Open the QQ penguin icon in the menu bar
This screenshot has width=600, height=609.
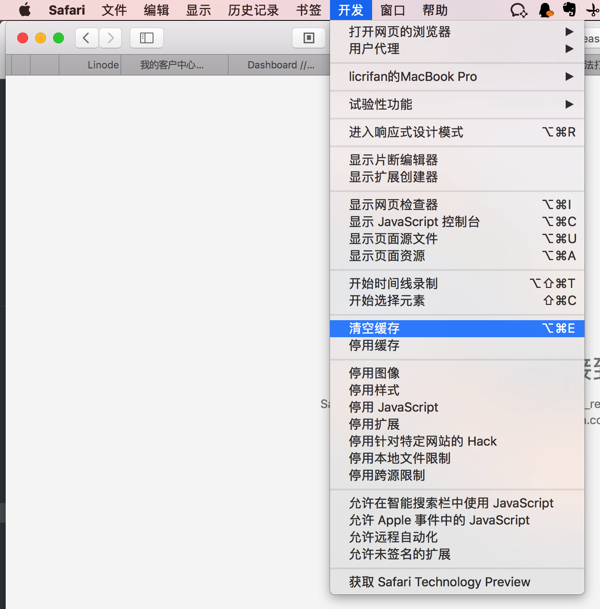click(546, 10)
